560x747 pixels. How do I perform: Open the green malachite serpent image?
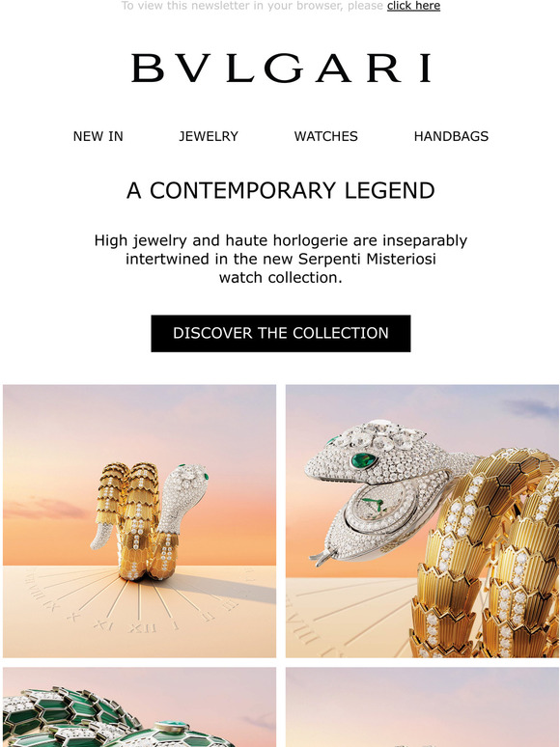[139, 707]
